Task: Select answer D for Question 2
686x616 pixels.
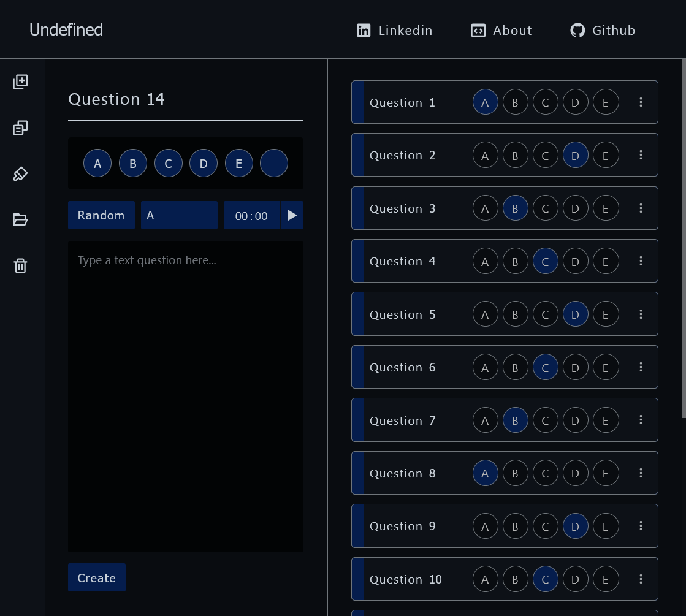Action: [576, 155]
